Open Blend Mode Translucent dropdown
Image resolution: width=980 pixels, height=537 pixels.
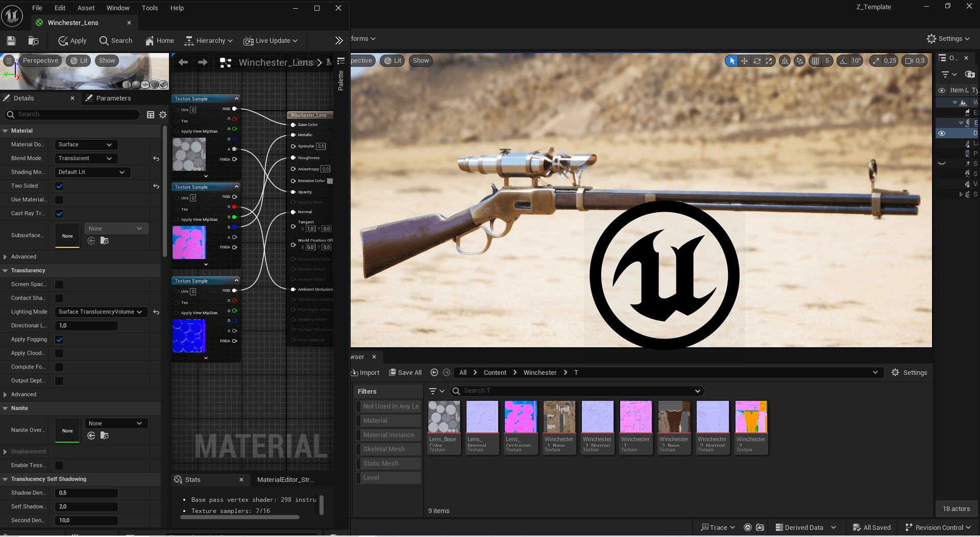pos(86,159)
